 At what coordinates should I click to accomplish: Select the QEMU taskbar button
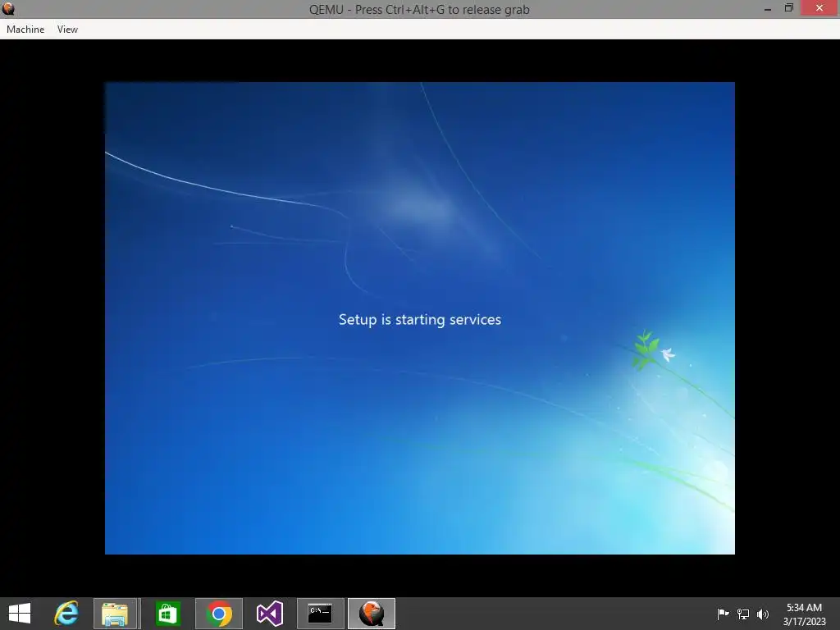point(372,614)
